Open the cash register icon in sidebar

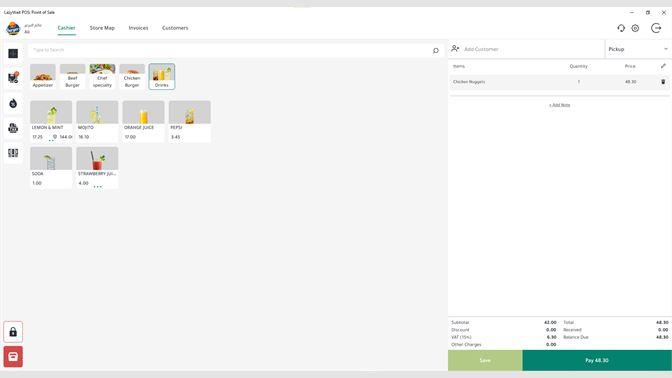pyautogui.click(x=13, y=128)
